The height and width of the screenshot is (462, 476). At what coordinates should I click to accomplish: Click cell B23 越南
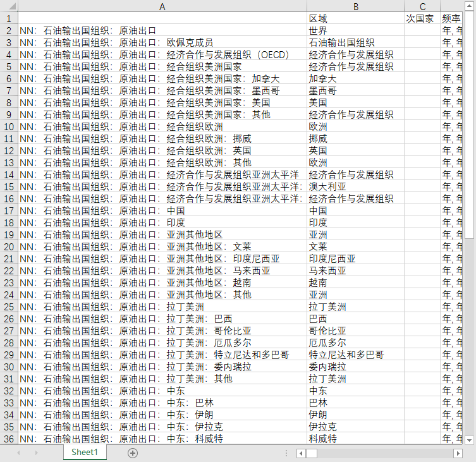[x=355, y=283]
